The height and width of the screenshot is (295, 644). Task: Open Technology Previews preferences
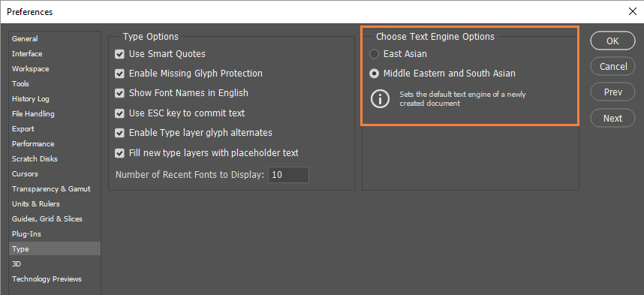(x=55, y=278)
